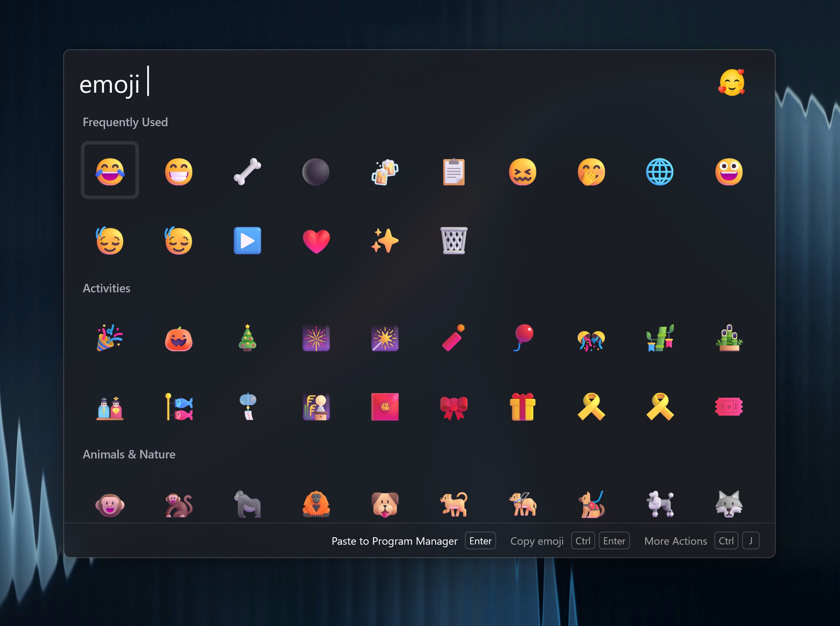840x626 pixels.
Task: Choose the orangutan emoji
Action: tap(316, 504)
